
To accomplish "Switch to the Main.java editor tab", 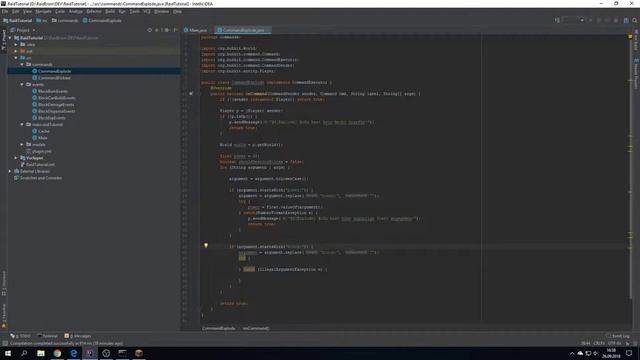I will tap(196, 30).
